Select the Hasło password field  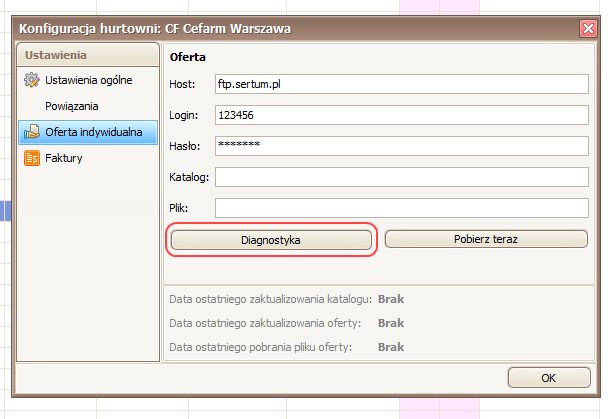point(401,146)
